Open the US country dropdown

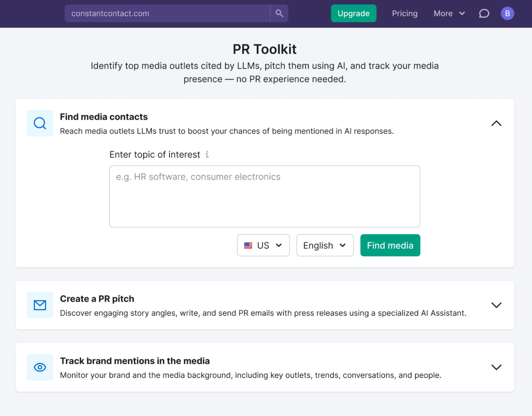pyautogui.click(x=264, y=245)
